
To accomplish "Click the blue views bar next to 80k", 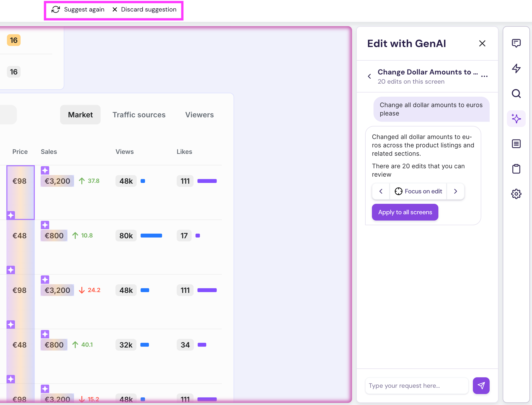I will [x=151, y=235].
